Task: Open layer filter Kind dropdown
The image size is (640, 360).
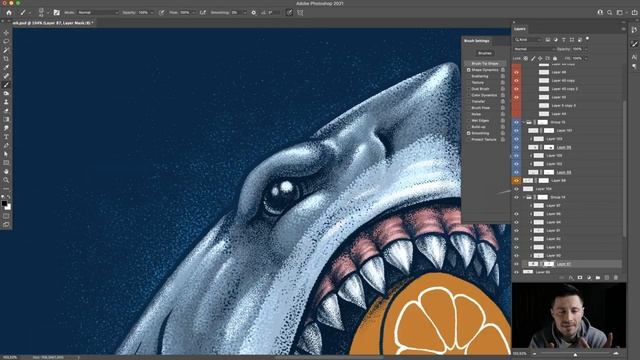Action: (528, 40)
